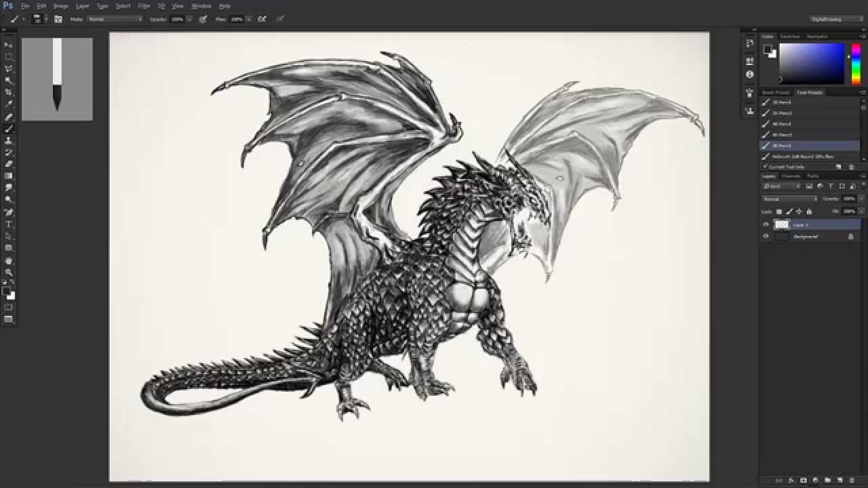The height and width of the screenshot is (488, 868).
Task: Click the Tool Presets panel tab
Action: [809, 92]
